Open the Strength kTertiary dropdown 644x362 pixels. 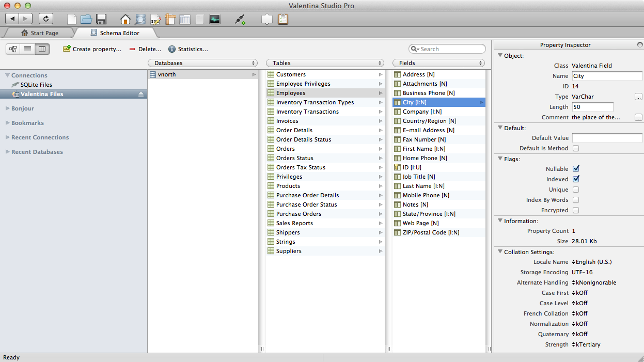586,344
